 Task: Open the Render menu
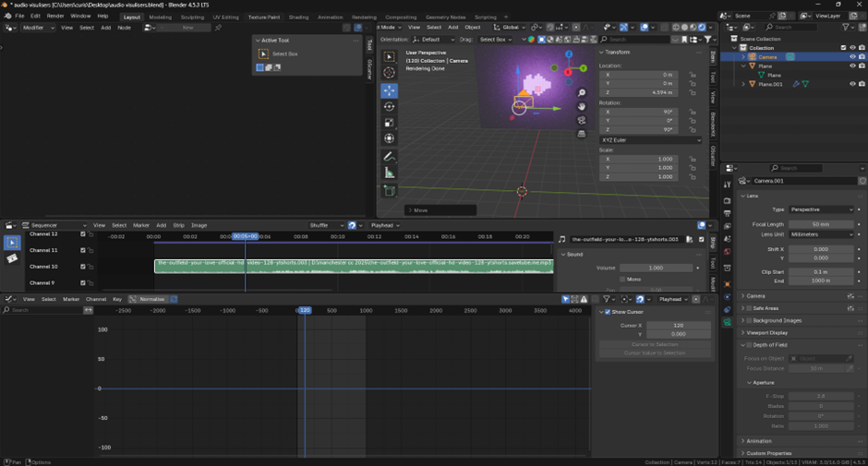[55, 16]
